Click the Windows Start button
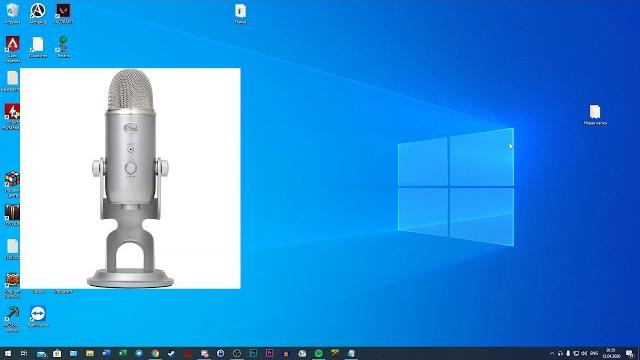Image resolution: width=640 pixels, height=360 pixels. (8, 353)
